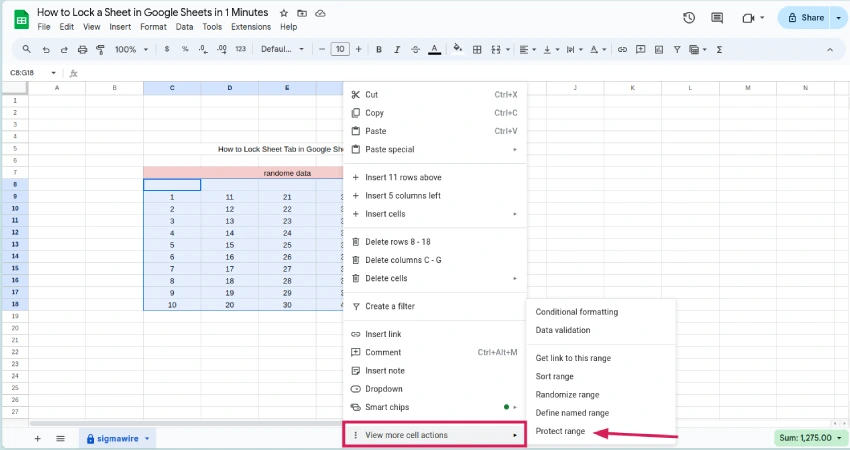Click the font size field
This screenshot has height=450, width=850.
pyautogui.click(x=340, y=49)
